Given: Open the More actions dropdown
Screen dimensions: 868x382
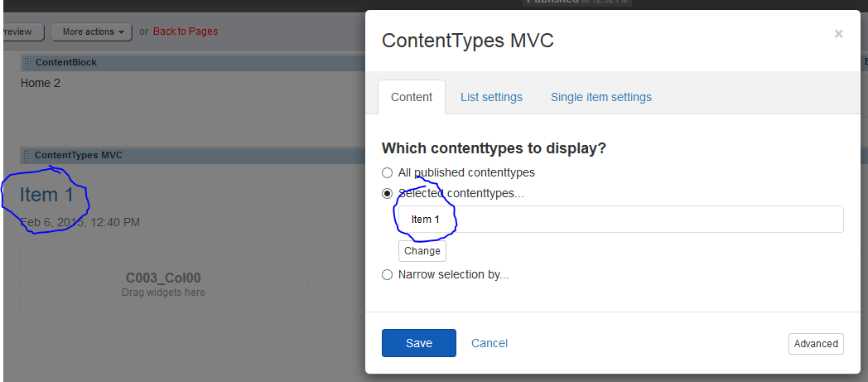Looking at the screenshot, I should [92, 32].
